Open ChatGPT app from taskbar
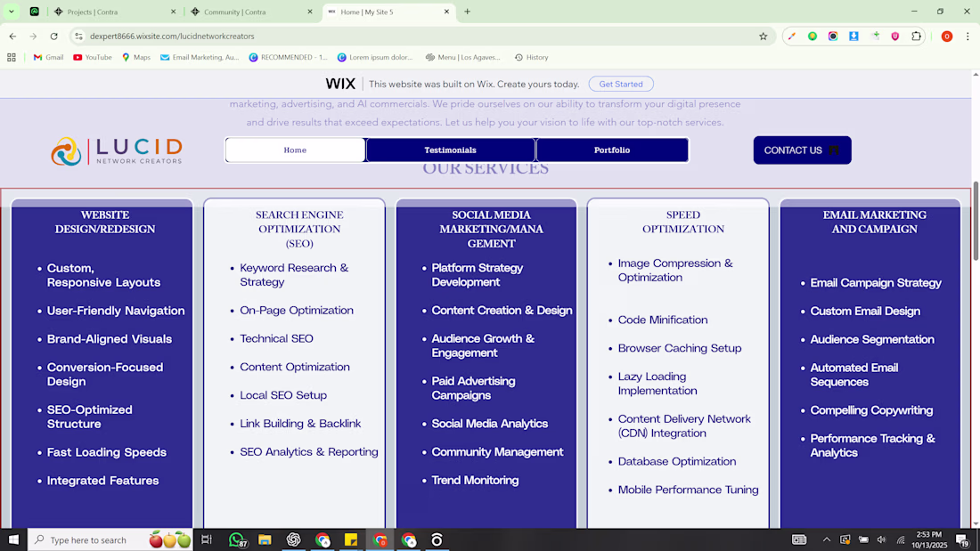The width and height of the screenshot is (980, 551). click(x=294, y=539)
